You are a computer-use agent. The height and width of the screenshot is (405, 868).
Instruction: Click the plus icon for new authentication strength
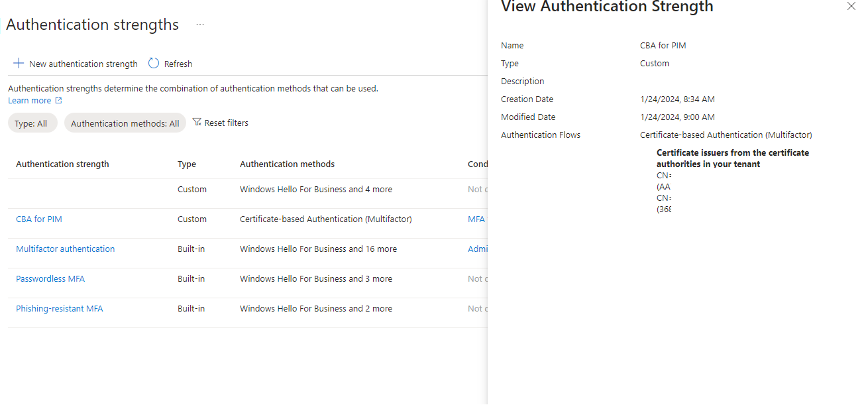(x=19, y=64)
